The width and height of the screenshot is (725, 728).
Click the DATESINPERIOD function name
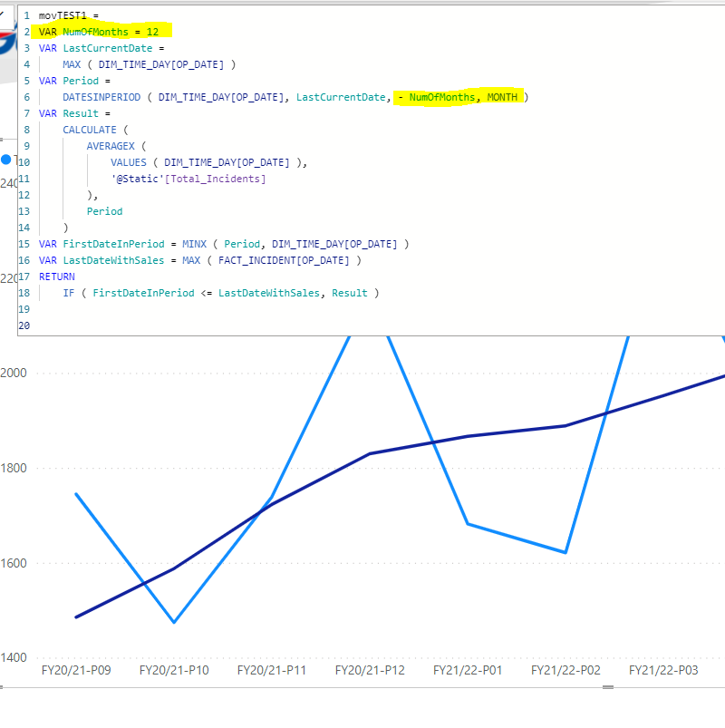(101, 97)
